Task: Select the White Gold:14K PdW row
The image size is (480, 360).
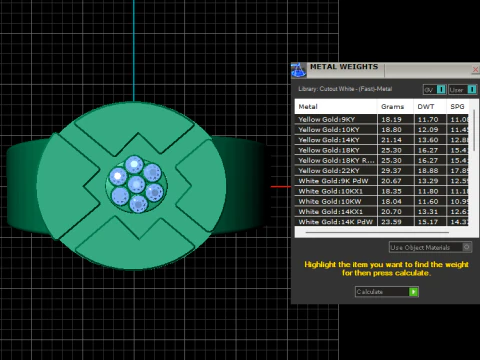Action: click(381, 222)
